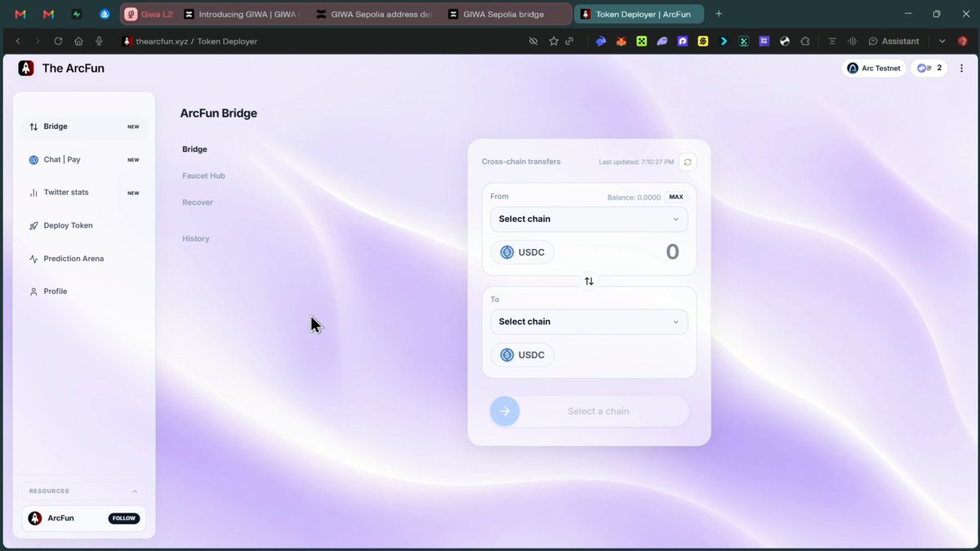Viewport: 980px width, 551px height.
Task: Go to the browser home page
Action: click(78, 41)
